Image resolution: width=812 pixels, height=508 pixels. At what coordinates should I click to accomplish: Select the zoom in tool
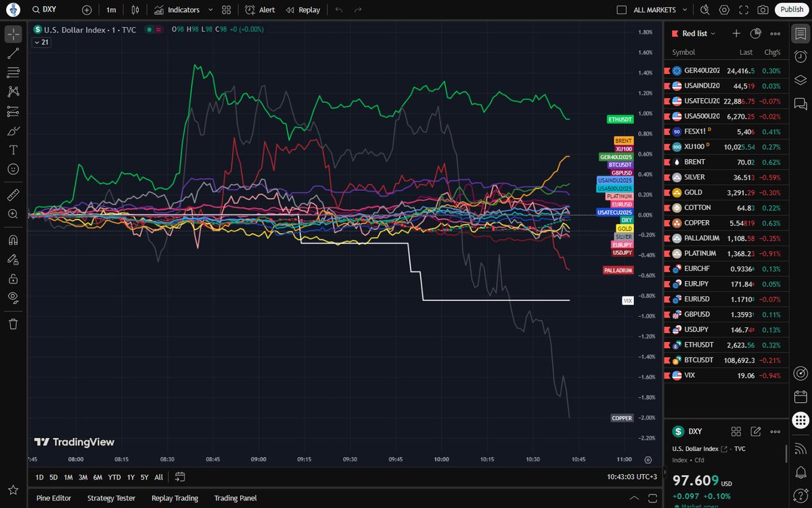click(14, 214)
